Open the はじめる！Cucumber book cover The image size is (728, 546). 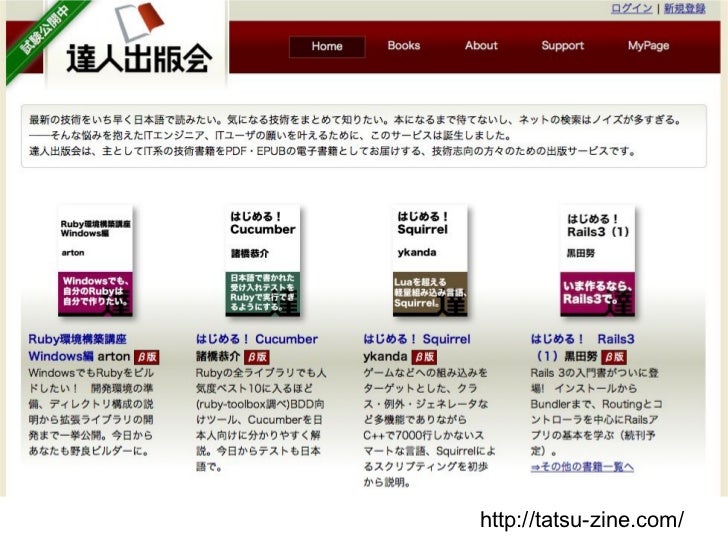pos(263,261)
